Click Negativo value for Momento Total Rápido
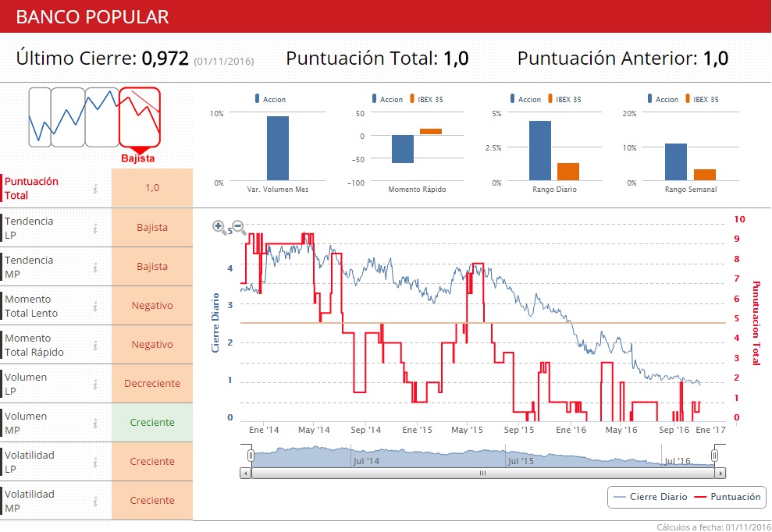The image size is (772, 532). 152,345
